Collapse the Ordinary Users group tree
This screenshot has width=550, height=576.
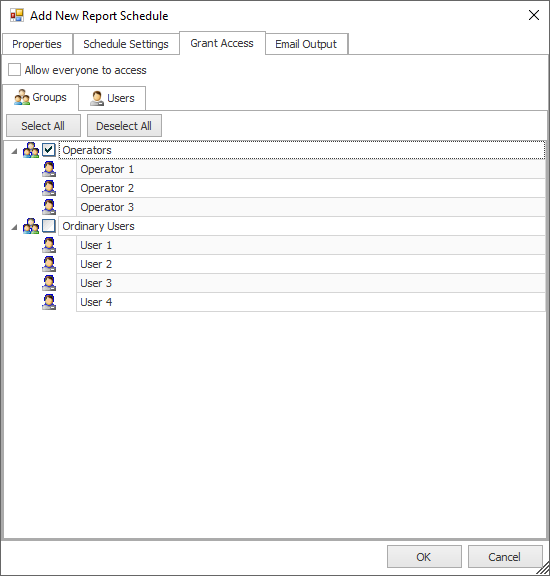click(14, 227)
